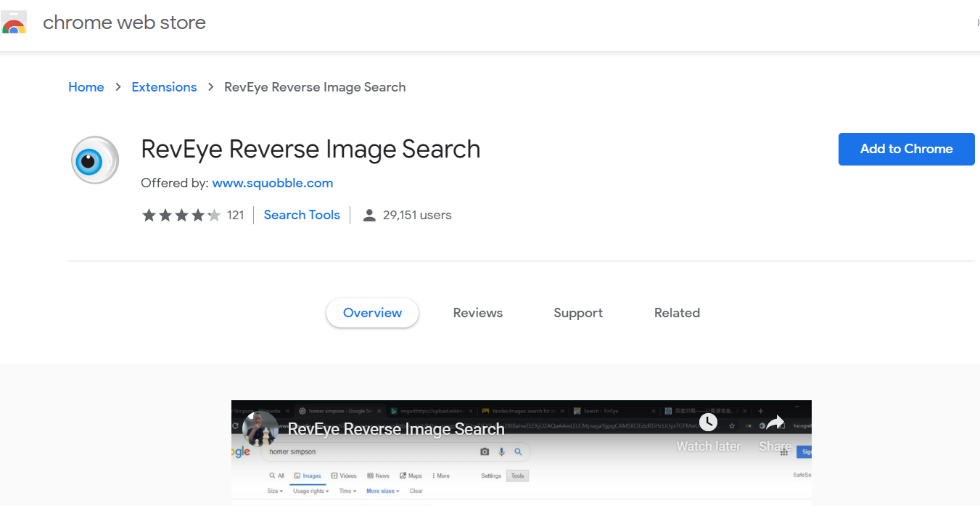Click the "chrome web store" header title
Screen dimensions: 980x506
click(124, 23)
